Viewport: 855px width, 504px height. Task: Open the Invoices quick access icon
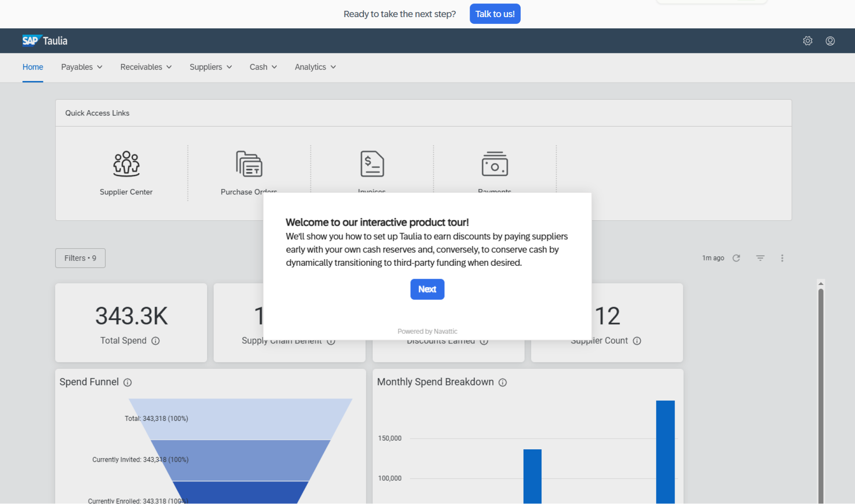(372, 164)
